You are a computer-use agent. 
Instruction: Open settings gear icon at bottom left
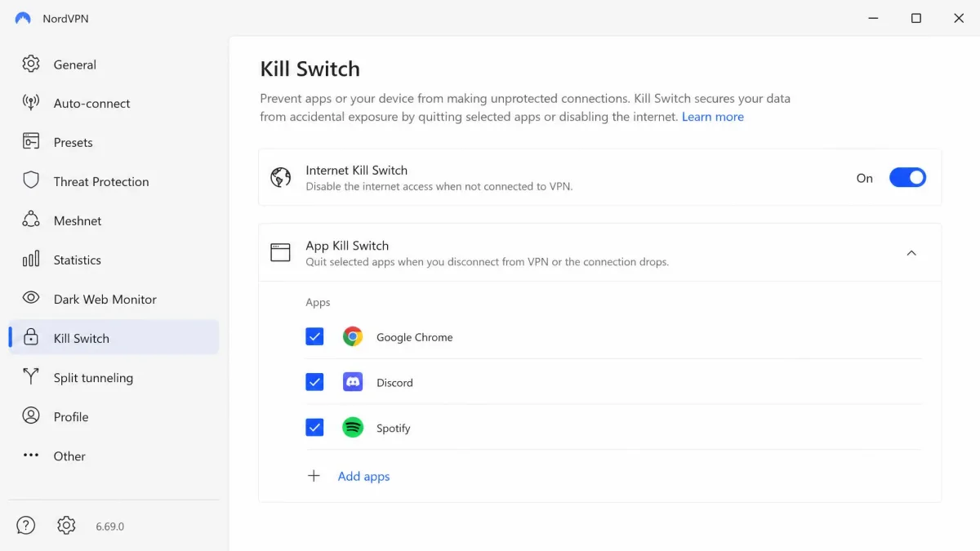[67, 526]
